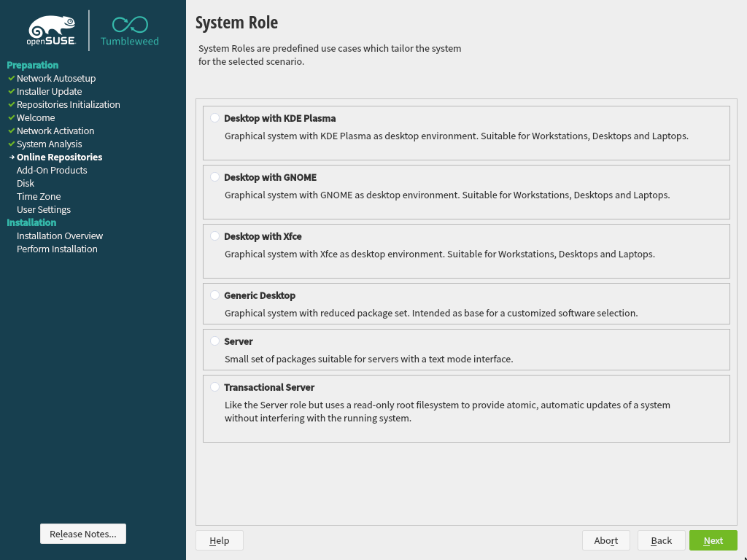Open the Help dialog

tap(219, 540)
